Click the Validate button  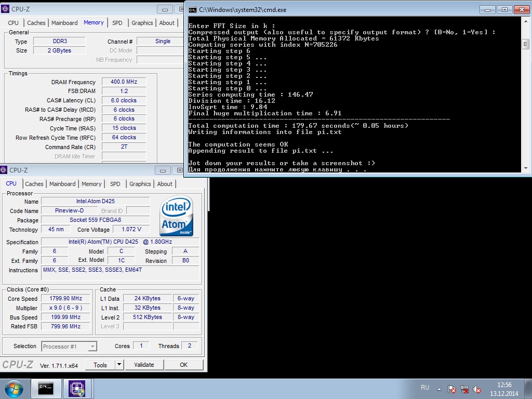tap(144, 365)
